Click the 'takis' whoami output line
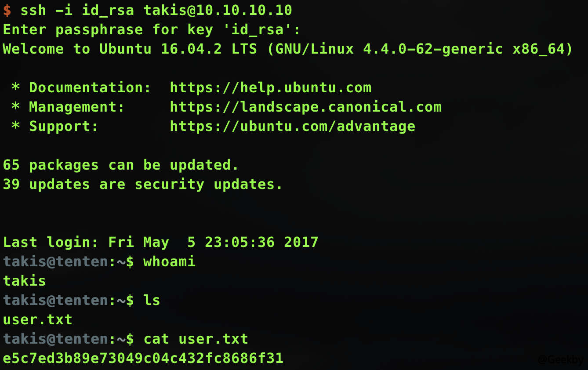Image resolution: width=588 pixels, height=370 pixels. tap(25, 281)
